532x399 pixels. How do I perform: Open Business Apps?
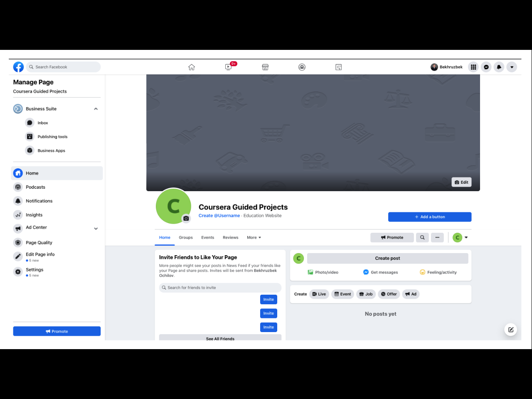pos(51,150)
